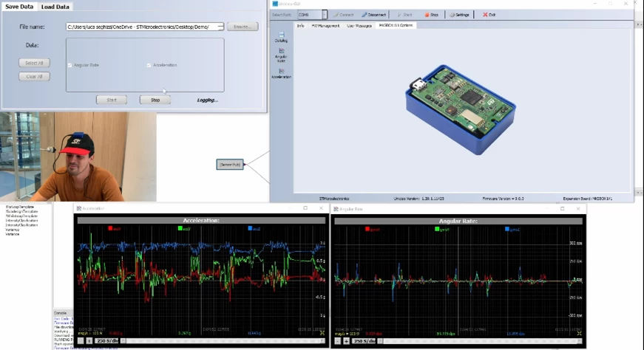Select the Sensor Hub block node

coord(230,165)
